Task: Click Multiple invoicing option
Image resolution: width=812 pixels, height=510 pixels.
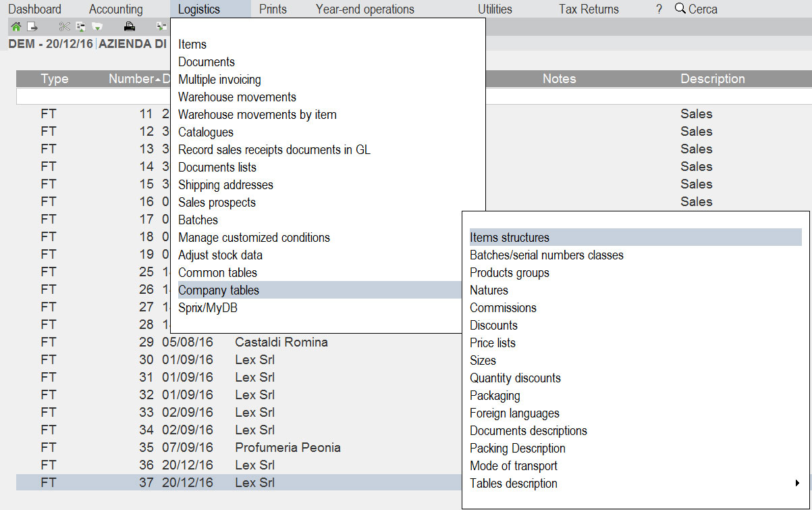Action: [219, 80]
